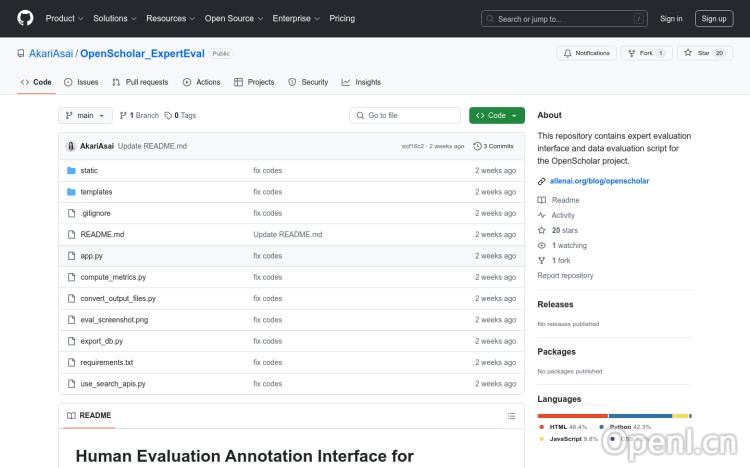
Task: Open the Releases heading link
Action: (x=555, y=304)
